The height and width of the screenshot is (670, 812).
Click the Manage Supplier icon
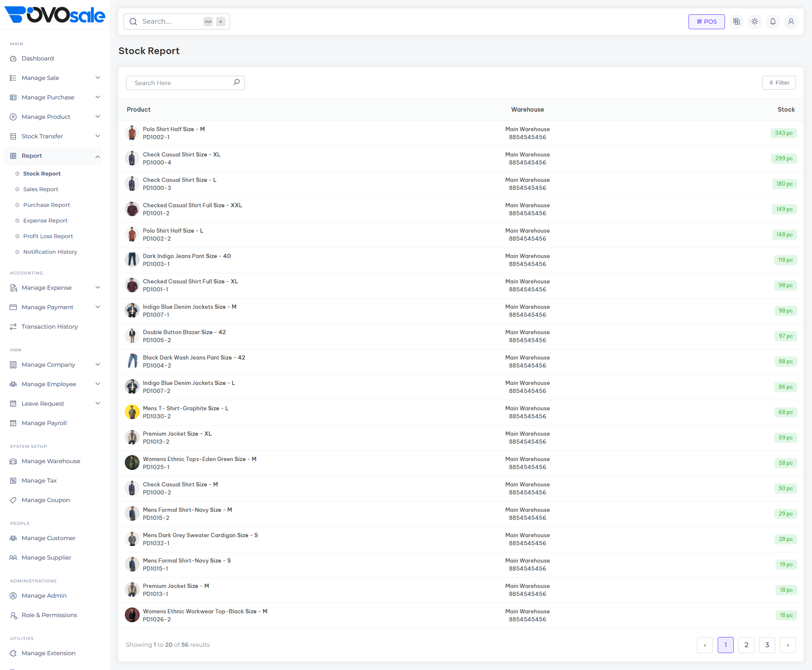13,557
